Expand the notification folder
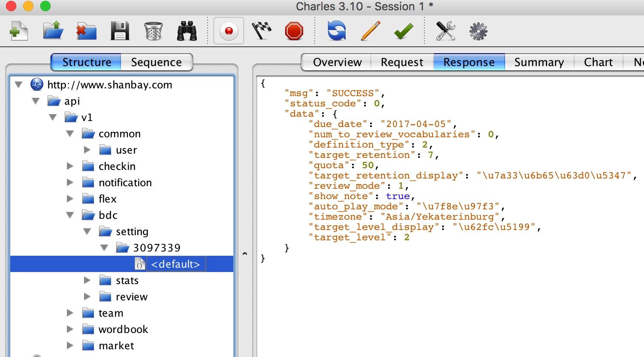 [x=70, y=182]
